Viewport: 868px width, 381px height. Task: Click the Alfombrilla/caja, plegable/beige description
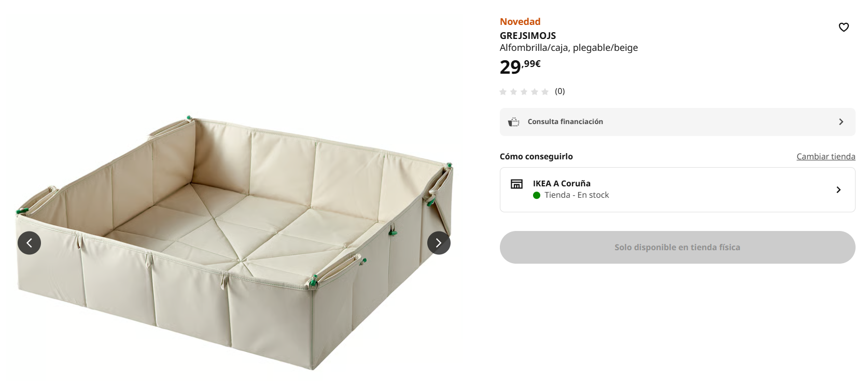[569, 48]
